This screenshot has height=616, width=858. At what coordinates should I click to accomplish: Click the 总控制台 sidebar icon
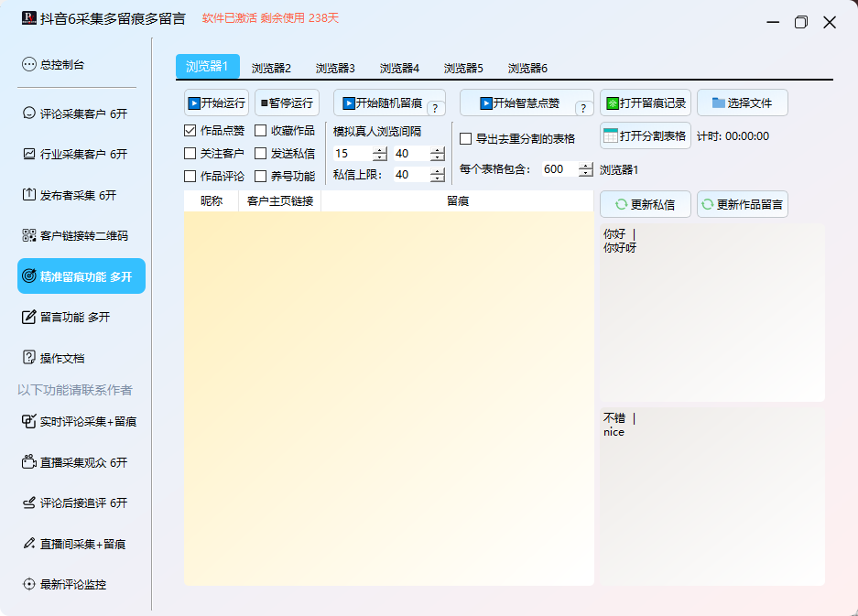(29, 65)
